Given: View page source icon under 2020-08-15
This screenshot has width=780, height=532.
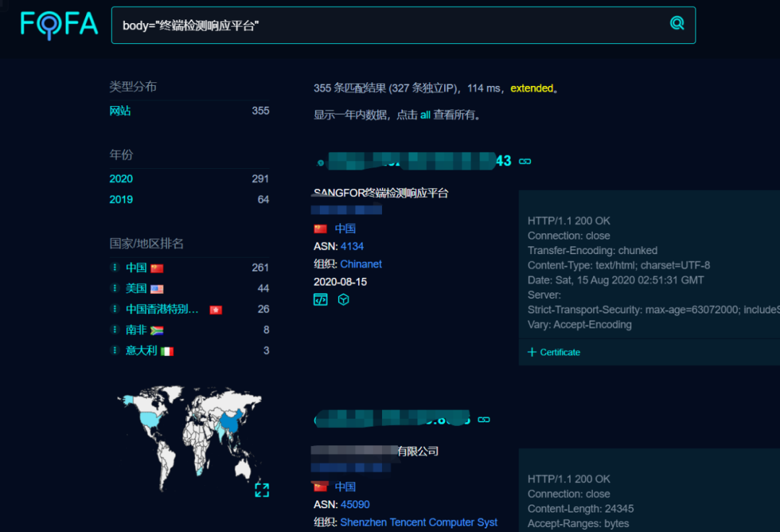Looking at the screenshot, I should 321,300.
